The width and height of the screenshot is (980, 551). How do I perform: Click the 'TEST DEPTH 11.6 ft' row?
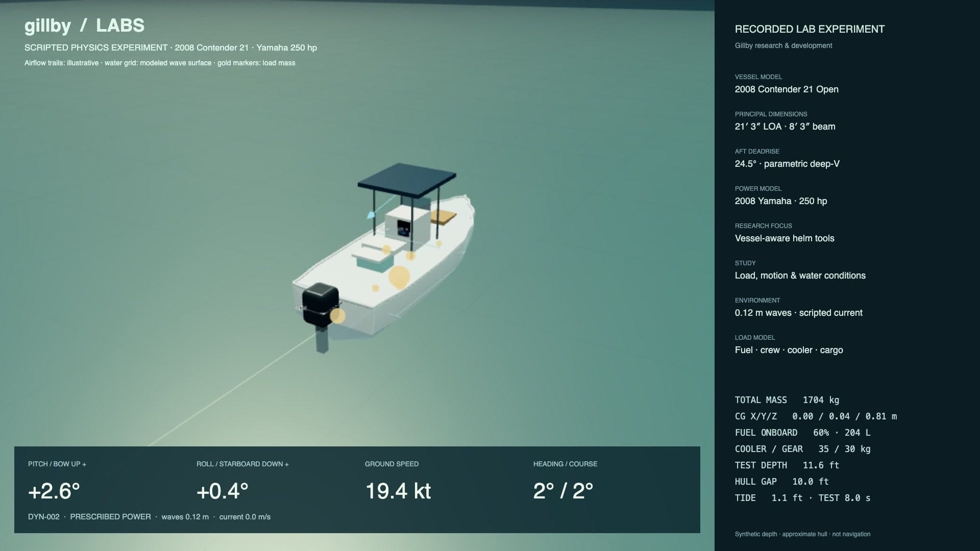[x=787, y=465]
